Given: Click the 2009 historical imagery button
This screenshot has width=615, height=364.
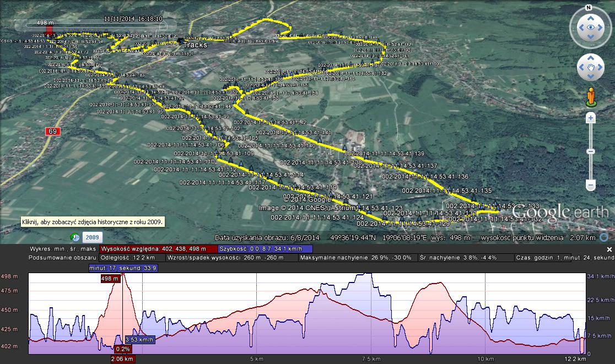Looking at the screenshot, I should pos(91,237).
